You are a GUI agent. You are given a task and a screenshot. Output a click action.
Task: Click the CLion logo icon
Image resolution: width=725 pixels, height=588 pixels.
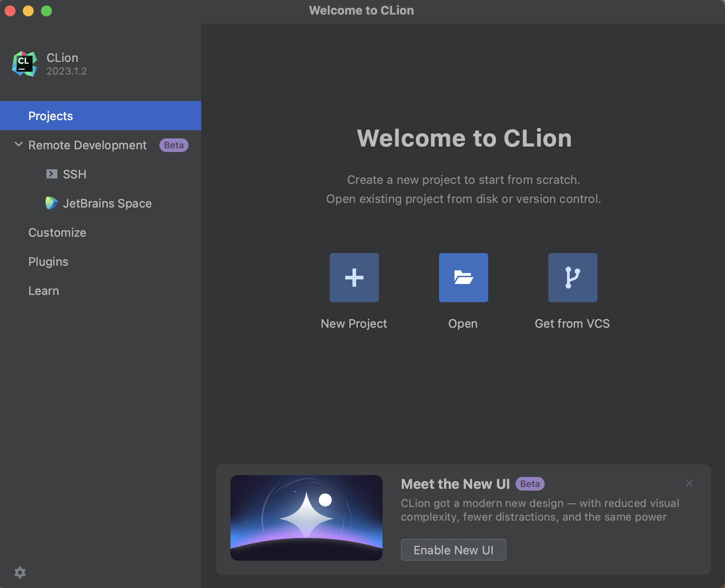(x=25, y=64)
